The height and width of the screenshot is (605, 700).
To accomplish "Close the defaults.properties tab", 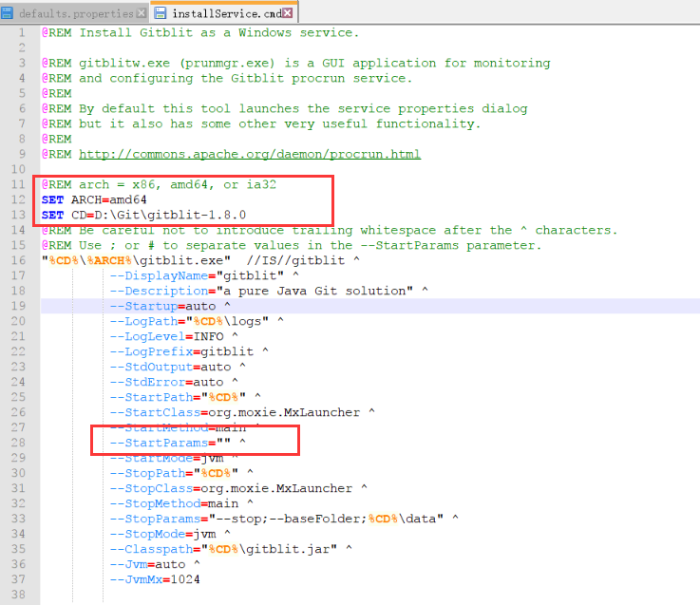I will [142, 13].
